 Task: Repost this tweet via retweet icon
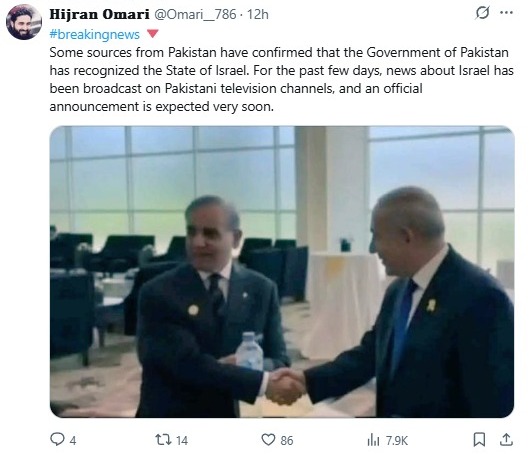click(x=163, y=440)
